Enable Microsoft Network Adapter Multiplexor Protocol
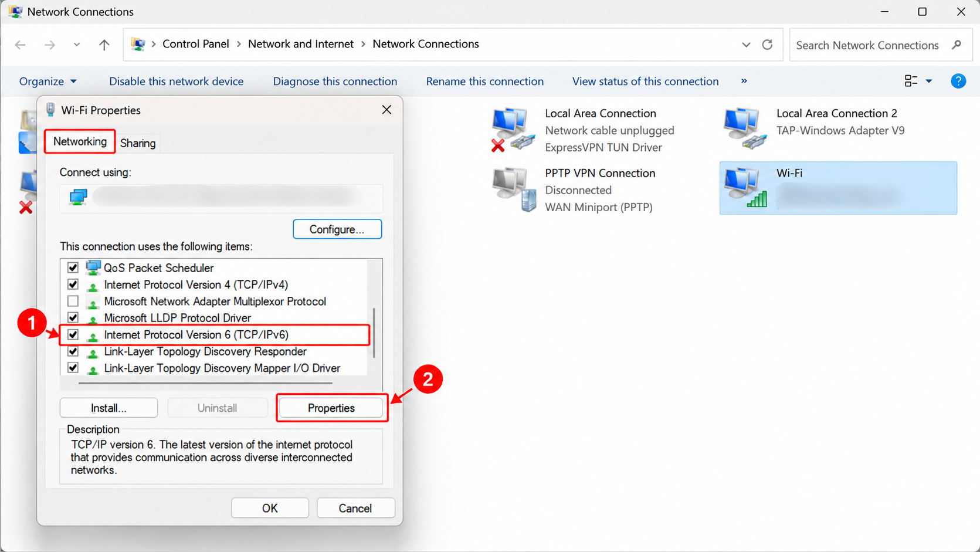 coord(73,301)
